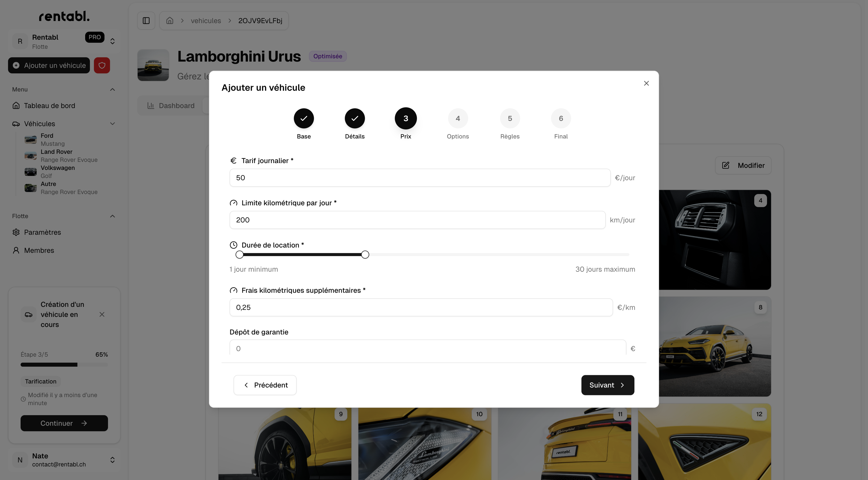Click Continuer in creation card
Image resolution: width=868 pixels, height=480 pixels.
click(x=64, y=423)
